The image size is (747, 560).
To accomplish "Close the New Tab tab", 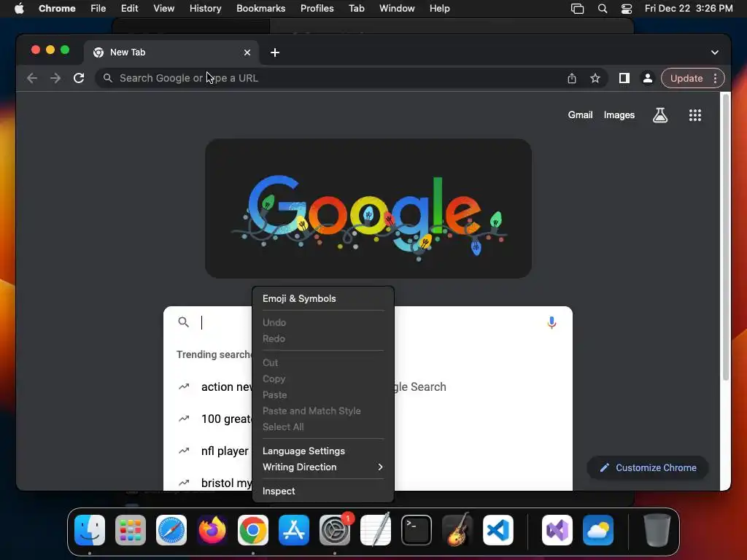I will pyautogui.click(x=247, y=52).
